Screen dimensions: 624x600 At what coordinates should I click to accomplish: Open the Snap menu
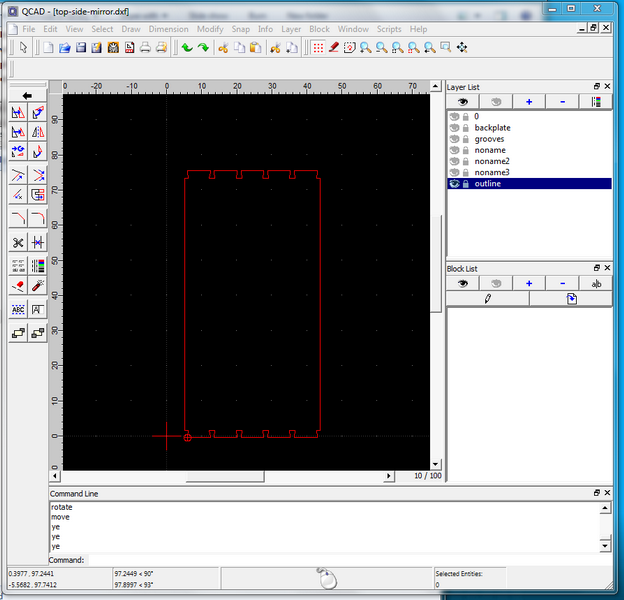pyautogui.click(x=240, y=29)
